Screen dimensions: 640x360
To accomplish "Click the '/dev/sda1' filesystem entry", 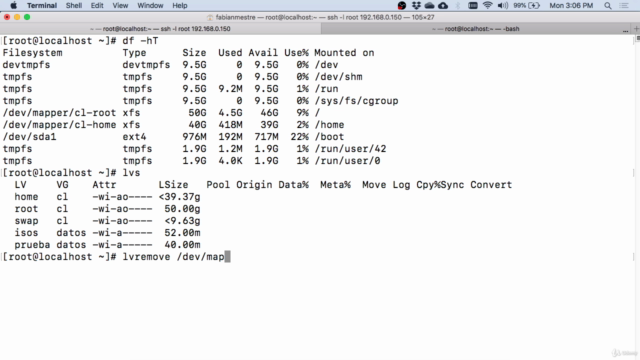I will [29, 137].
